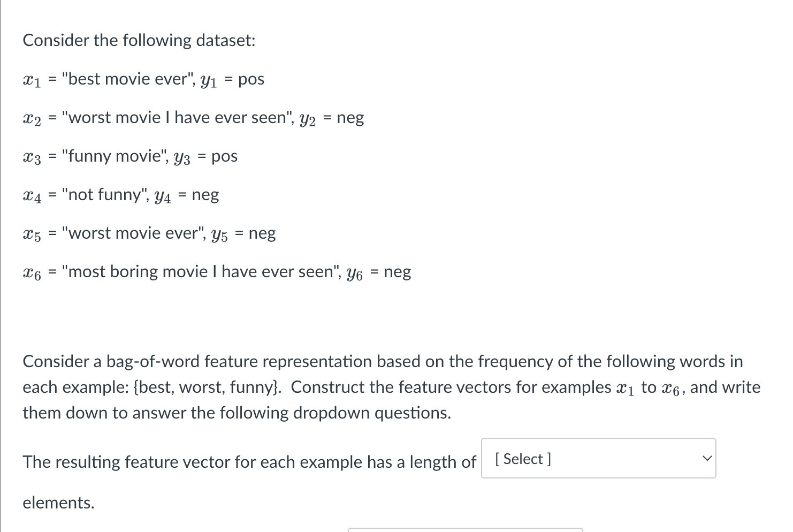Click the y4 = neg label

pyautogui.click(x=186, y=195)
